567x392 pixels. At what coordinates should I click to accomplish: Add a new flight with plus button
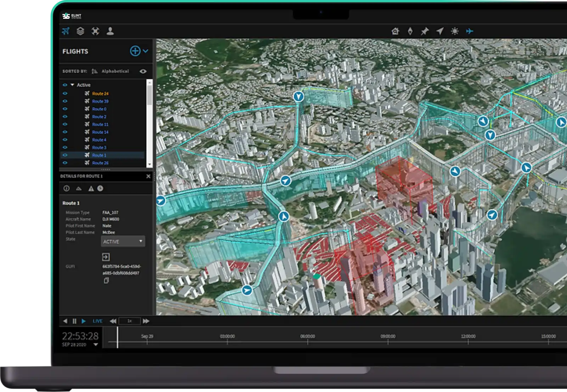(x=135, y=51)
